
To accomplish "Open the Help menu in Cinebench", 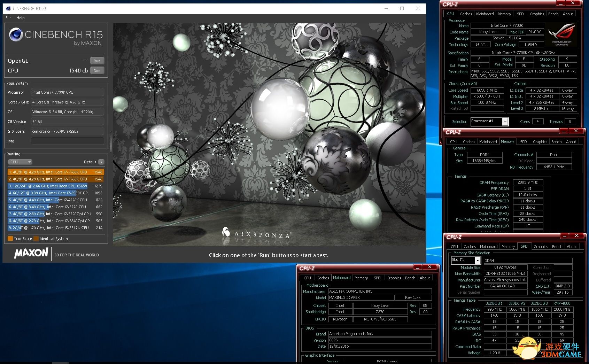I will [21, 18].
